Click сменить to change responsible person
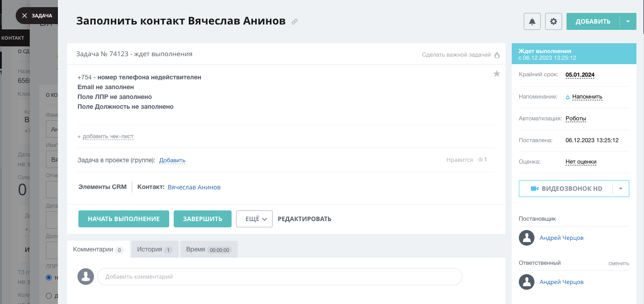This screenshot has height=304, width=644. pos(619,263)
